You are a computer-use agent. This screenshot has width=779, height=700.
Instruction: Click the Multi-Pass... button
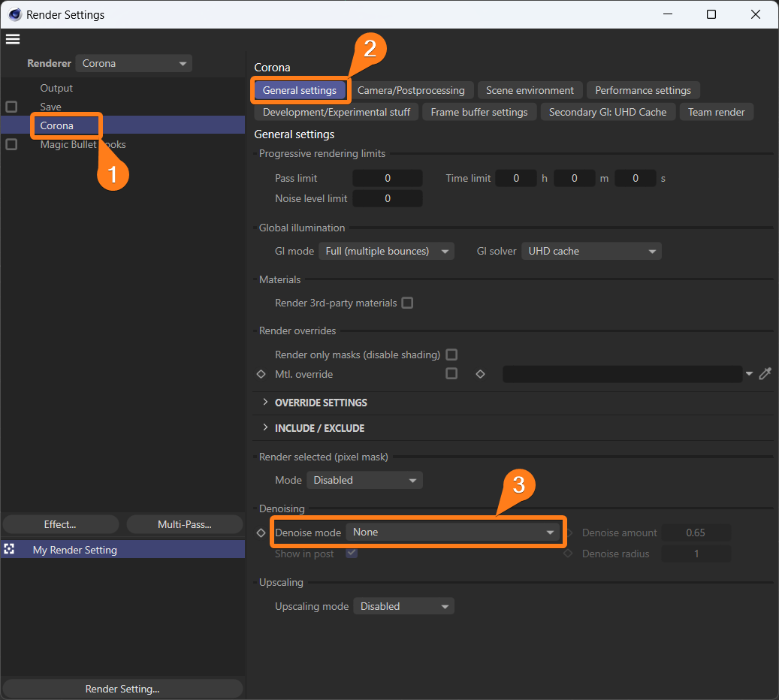pyautogui.click(x=185, y=525)
